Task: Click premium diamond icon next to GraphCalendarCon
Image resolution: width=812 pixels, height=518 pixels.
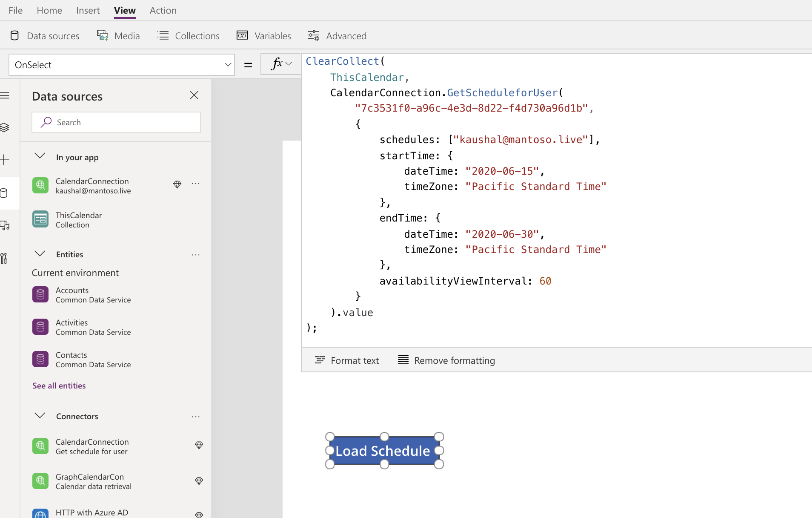Action: point(199,481)
